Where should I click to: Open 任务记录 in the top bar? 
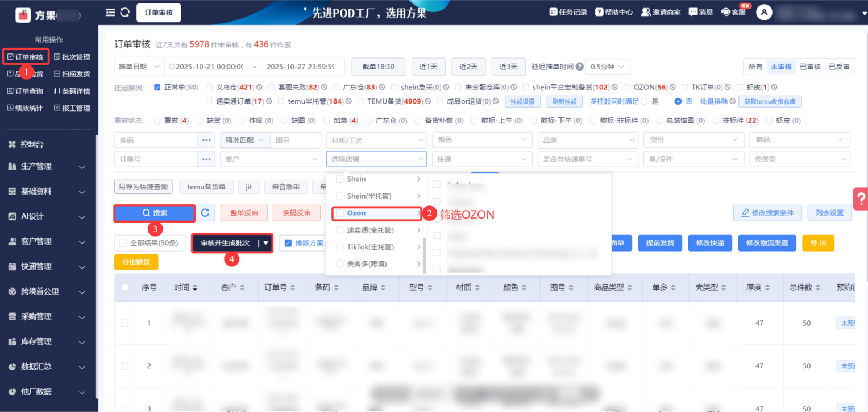coord(568,12)
